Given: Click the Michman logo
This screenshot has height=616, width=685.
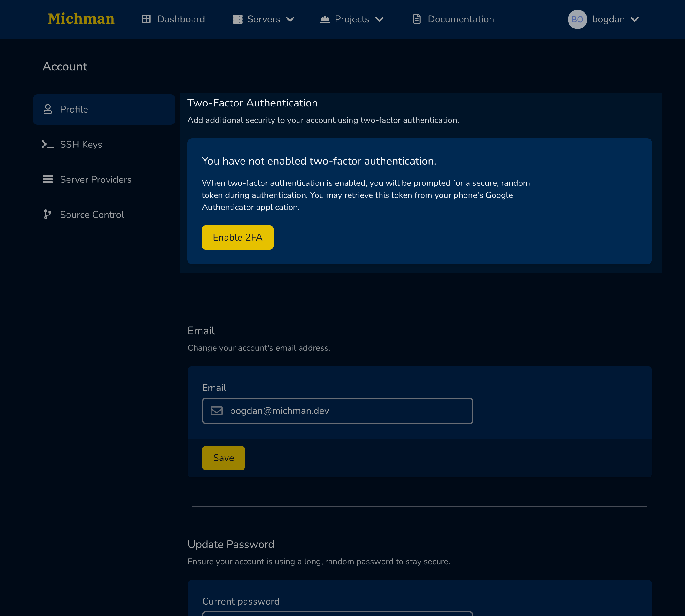Looking at the screenshot, I should point(81,19).
